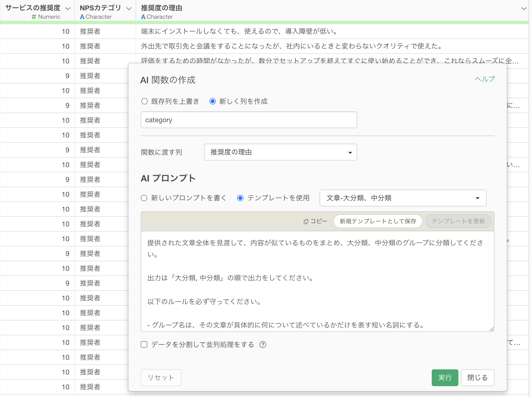Viewport: 532px width, 397px height.
Task: Select the 新しく列を作成 radio option
Action: click(213, 101)
